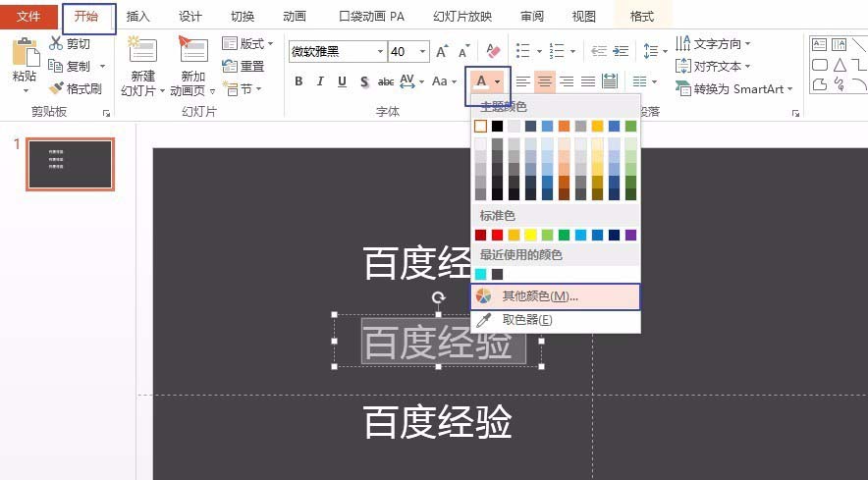Screen dimensions: 868x480
Task: Toggle text Shadow formatting
Action: click(x=364, y=81)
